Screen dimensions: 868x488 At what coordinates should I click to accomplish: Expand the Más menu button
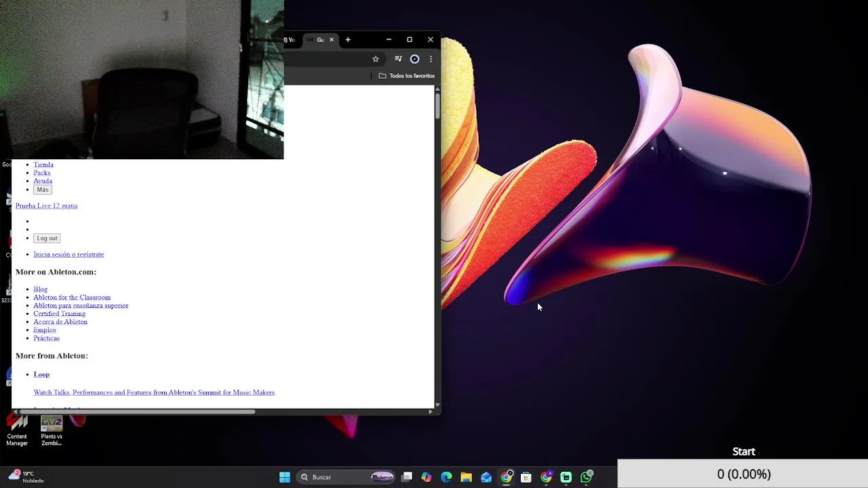point(43,190)
